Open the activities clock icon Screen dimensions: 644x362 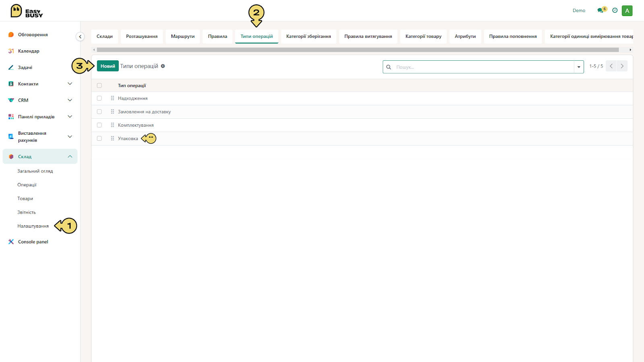pyautogui.click(x=615, y=10)
